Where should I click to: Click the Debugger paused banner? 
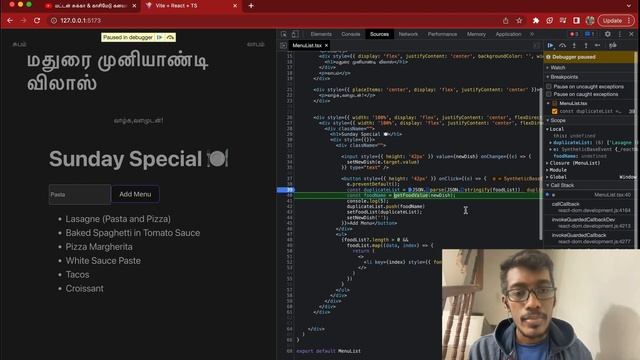590,57
